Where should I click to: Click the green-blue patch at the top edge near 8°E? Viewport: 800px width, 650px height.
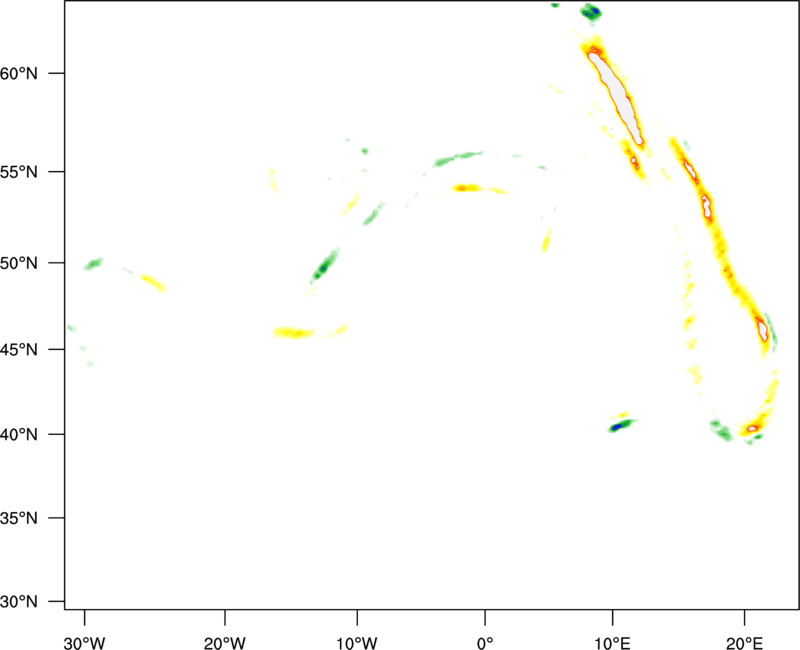coord(591,12)
